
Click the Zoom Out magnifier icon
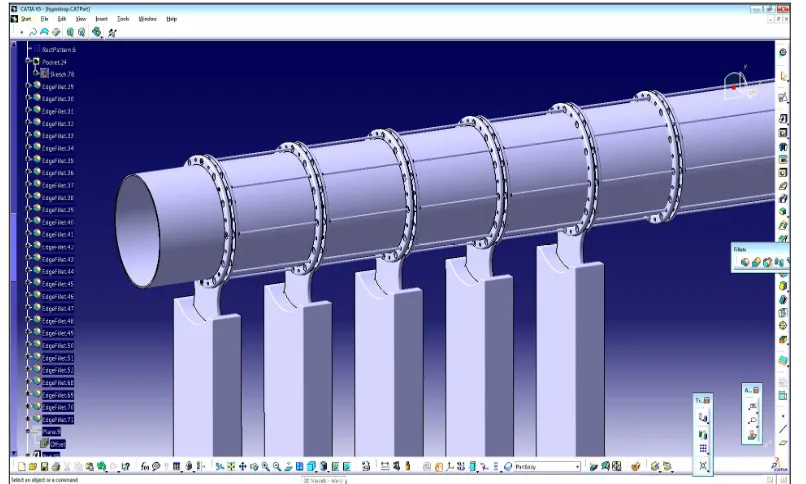coord(277,467)
